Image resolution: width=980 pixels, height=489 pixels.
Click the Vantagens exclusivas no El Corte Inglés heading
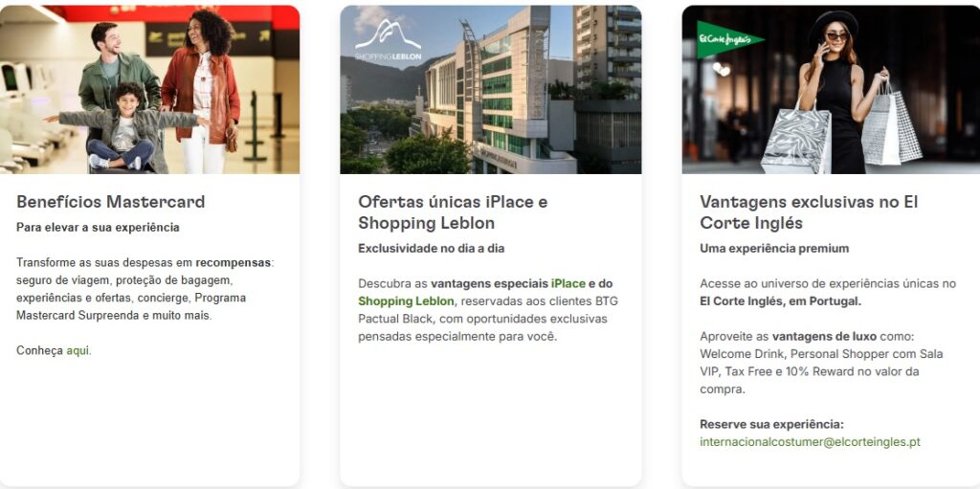pyautogui.click(x=809, y=212)
